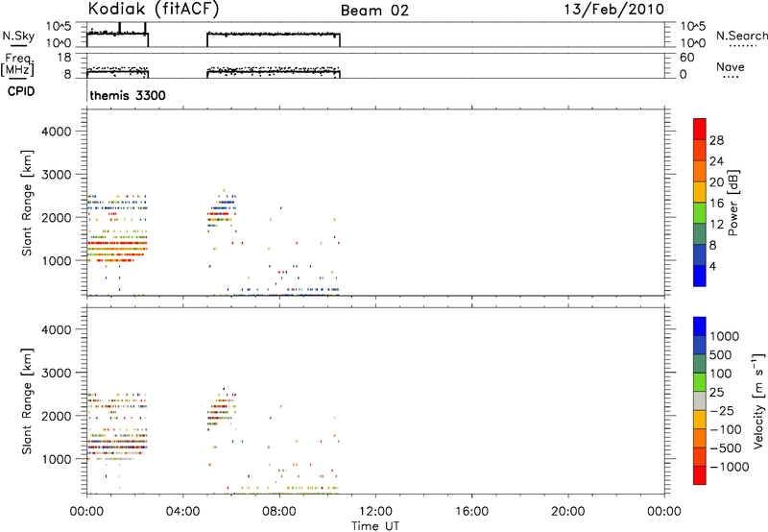768x532 pixels.
Task: Pick the light green 12–16 dB Power segment
Action: point(700,212)
